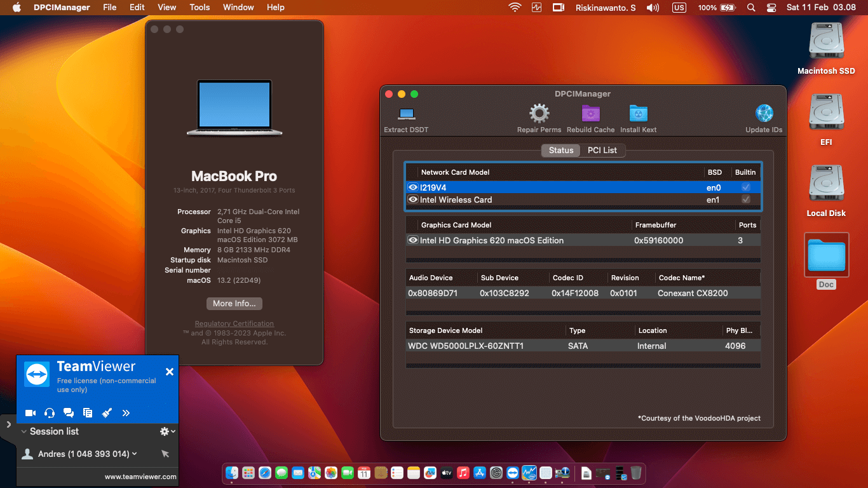Close the TeamViewer panel with X
This screenshot has width=868, height=488.
tap(170, 372)
